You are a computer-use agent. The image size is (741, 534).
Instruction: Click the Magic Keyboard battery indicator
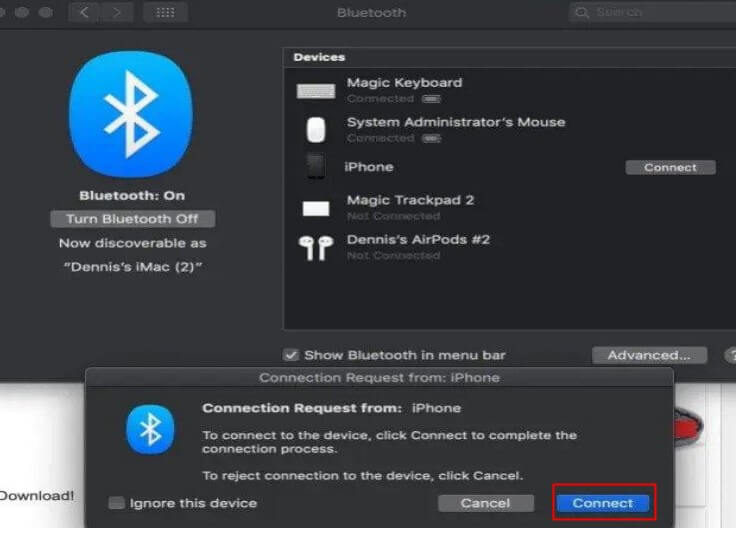click(x=431, y=99)
